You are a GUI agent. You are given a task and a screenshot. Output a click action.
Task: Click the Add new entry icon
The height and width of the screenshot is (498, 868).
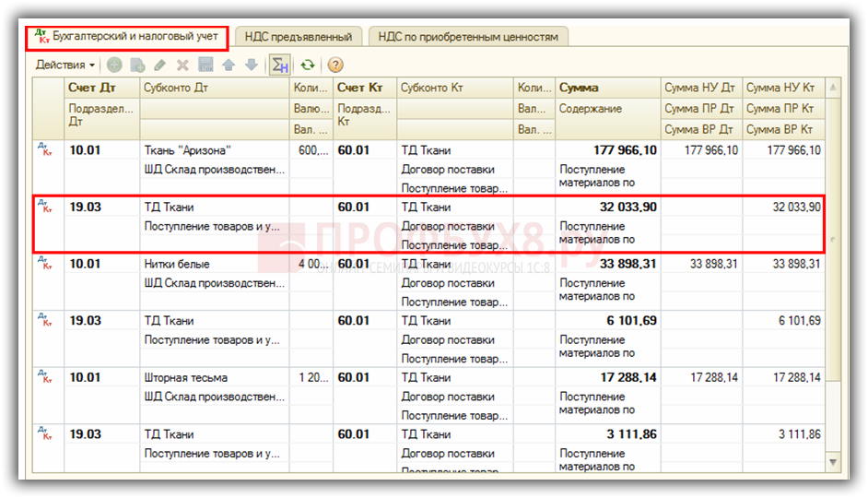[x=114, y=65]
